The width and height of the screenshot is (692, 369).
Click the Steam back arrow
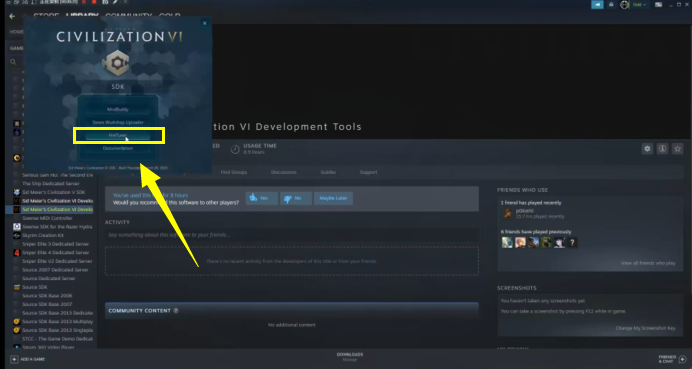(x=12, y=16)
